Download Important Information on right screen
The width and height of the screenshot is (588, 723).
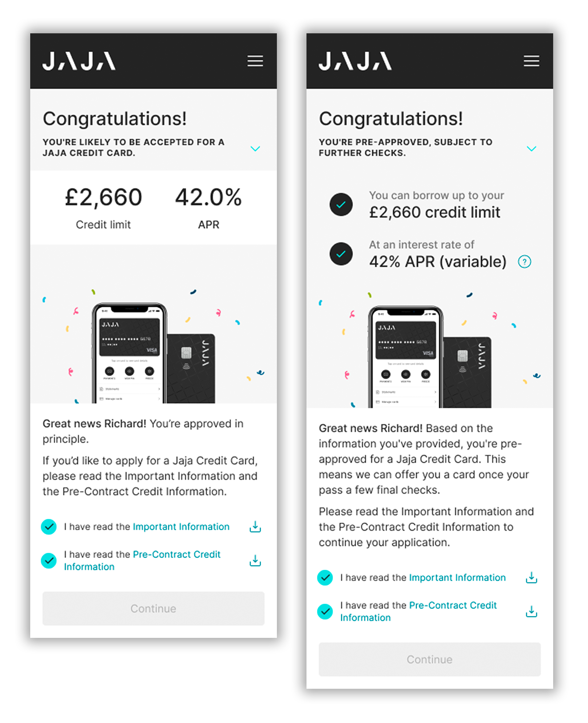coord(531,577)
